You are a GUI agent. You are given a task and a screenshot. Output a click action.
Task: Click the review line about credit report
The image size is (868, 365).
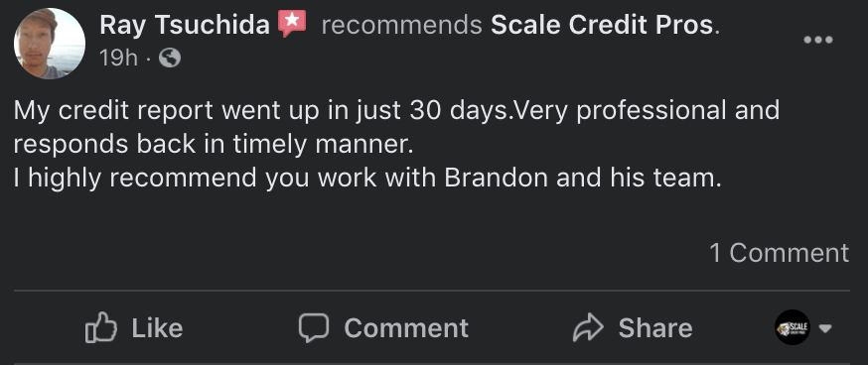(396, 111)
